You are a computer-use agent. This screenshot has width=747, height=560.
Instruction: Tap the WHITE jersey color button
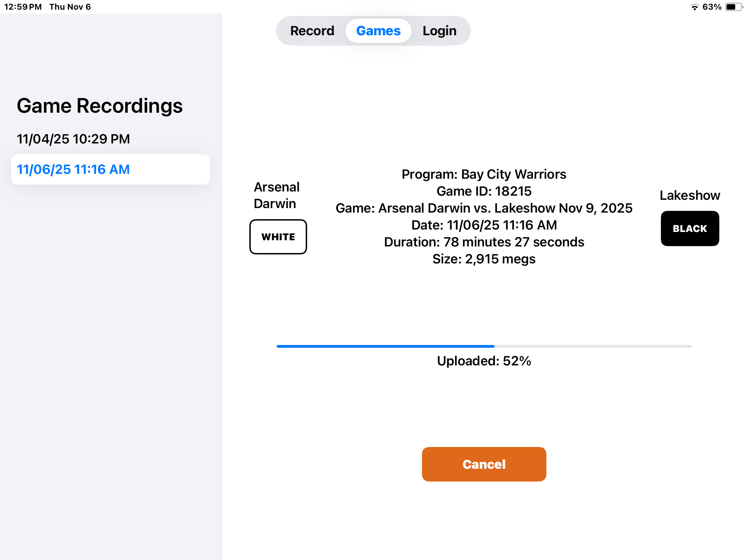pos(278,237)
